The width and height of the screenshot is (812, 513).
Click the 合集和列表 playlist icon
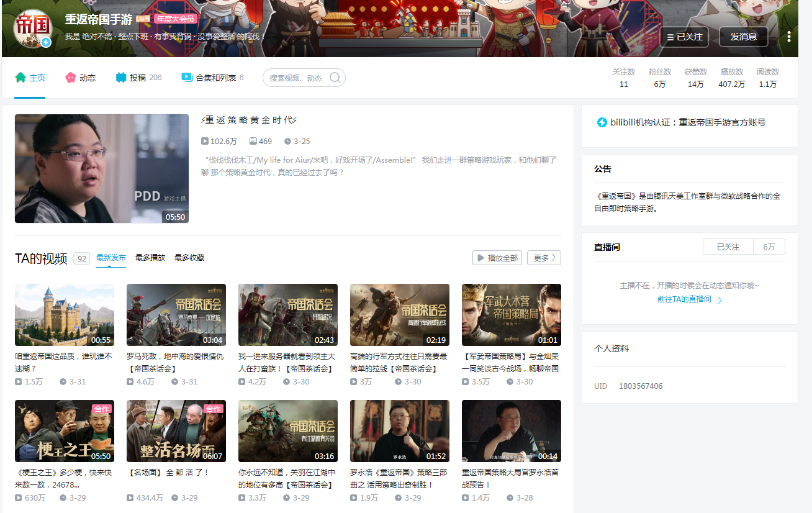187,78
